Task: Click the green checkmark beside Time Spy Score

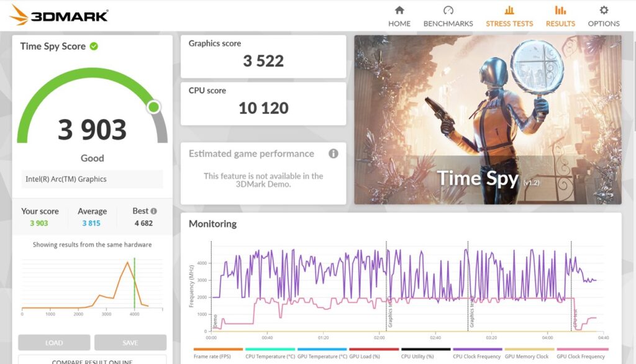Action: 95,46
